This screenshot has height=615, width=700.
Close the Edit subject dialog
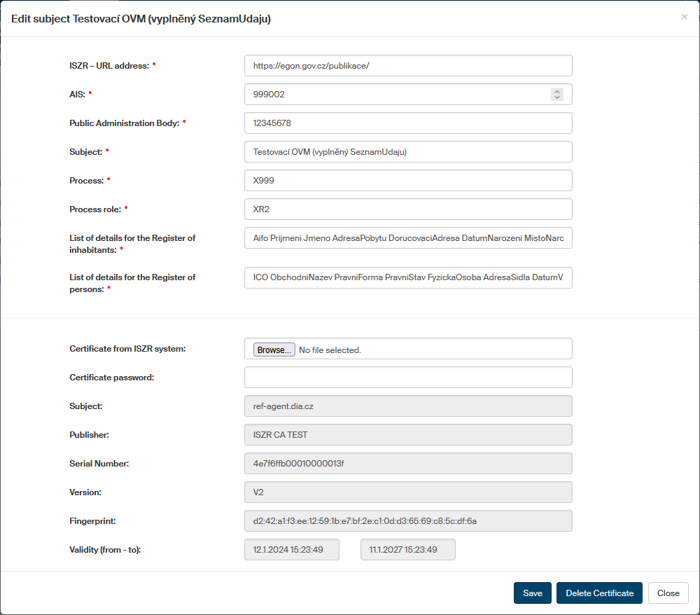(667, 593)
